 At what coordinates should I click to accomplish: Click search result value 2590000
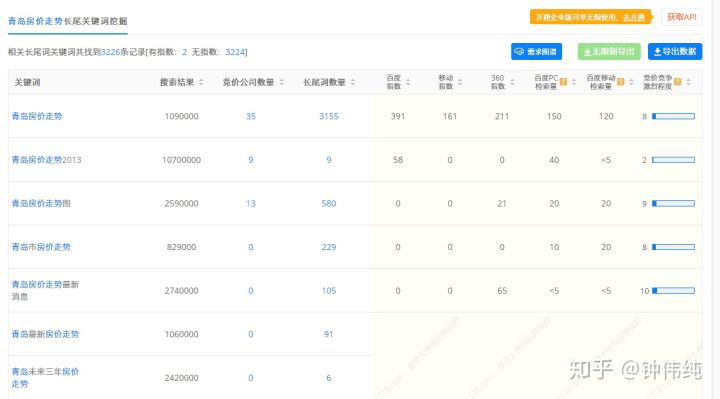181,203
